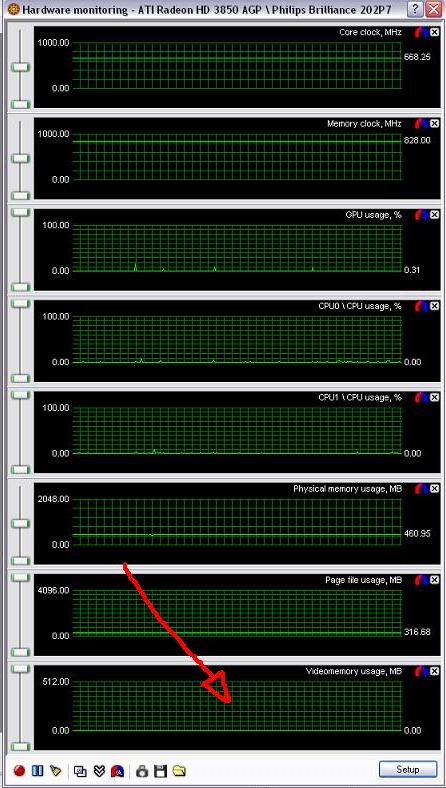Click the red-blue magnet icon with letter A

point(117,770)
